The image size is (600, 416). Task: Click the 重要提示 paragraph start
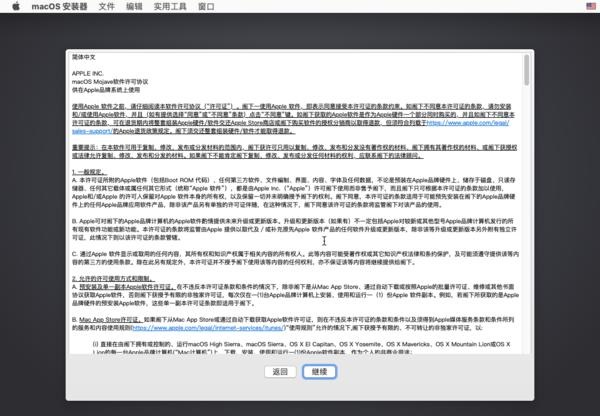pos(85,147)
